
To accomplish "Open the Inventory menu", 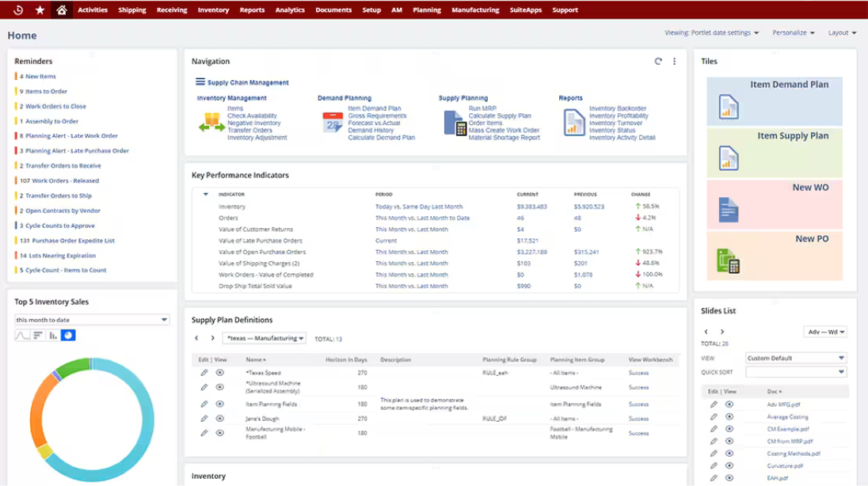I will point(213,10).
